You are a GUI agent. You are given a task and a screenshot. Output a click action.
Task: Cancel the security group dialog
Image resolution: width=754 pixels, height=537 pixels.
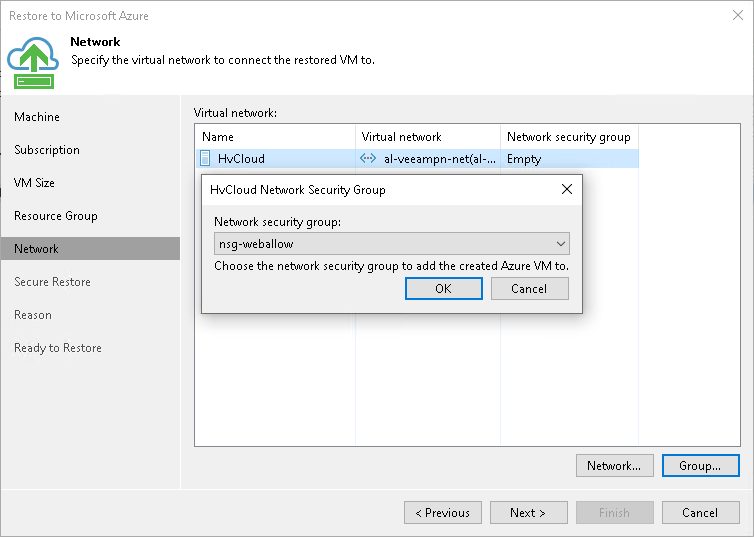point(529,288)
